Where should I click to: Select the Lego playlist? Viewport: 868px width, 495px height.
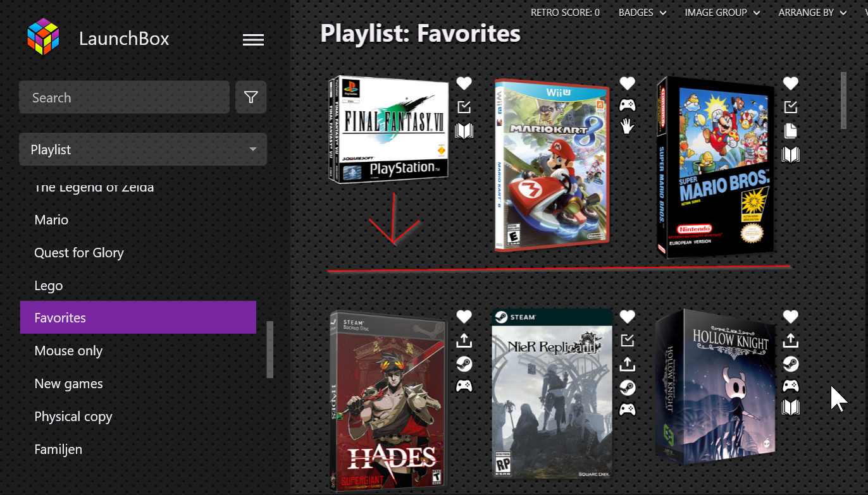click(49, 286)
